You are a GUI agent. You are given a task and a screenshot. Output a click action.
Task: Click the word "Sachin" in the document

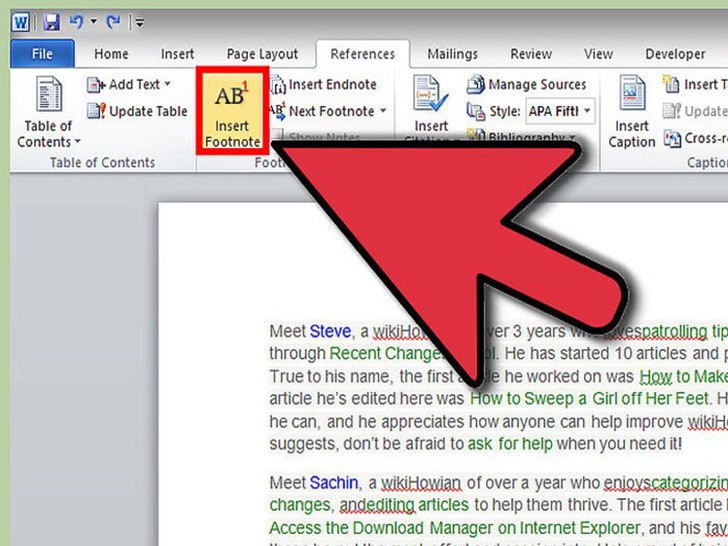click(x=334, y=483)
